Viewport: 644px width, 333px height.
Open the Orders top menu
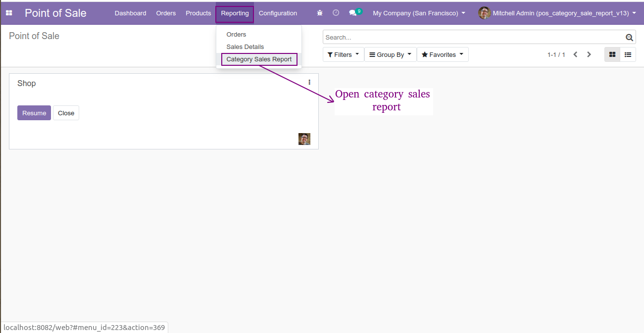click(x=166, y=13)
